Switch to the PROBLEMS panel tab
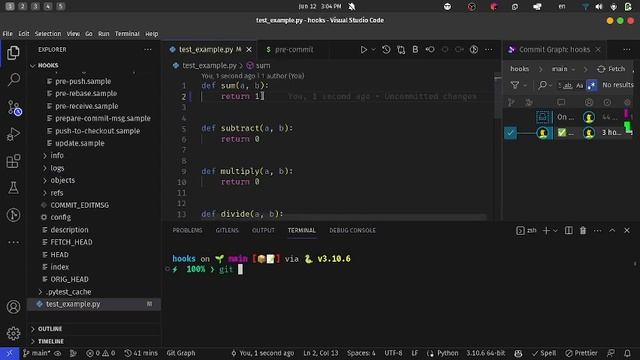 coord(187,231)
